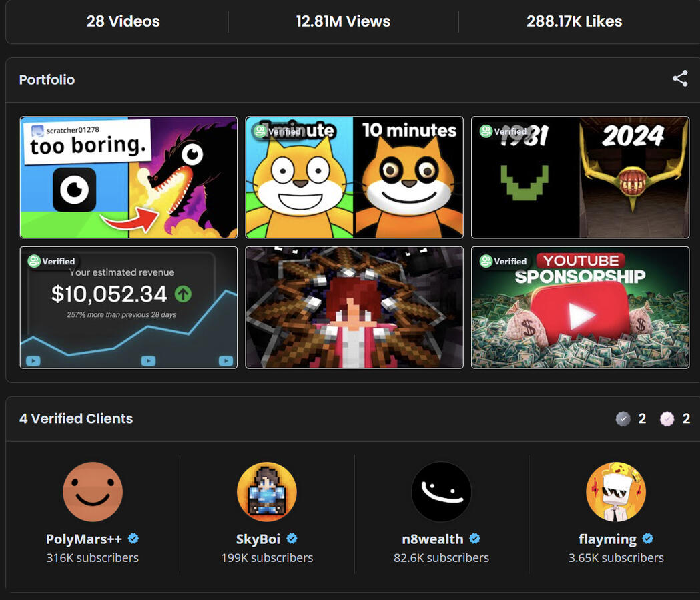
Task: Click the SkyBoi channel name
Action: click(x=258, y=539)
